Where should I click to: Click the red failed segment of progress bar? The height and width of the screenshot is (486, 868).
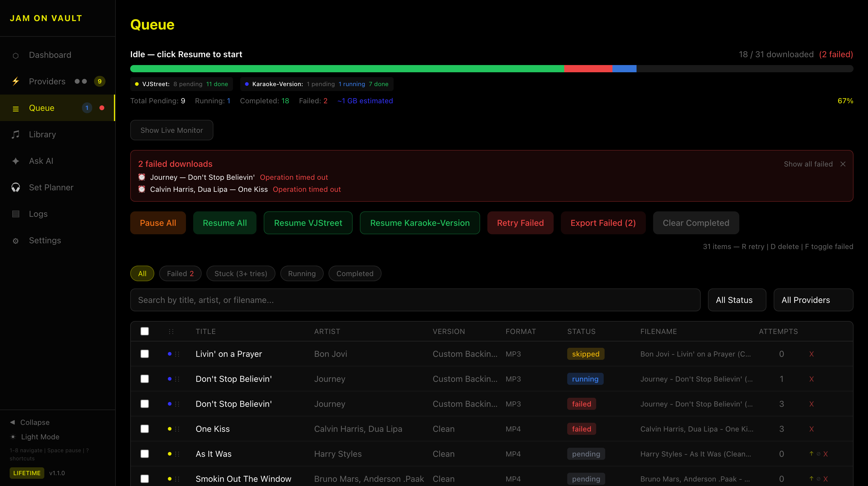pos(588,69)
